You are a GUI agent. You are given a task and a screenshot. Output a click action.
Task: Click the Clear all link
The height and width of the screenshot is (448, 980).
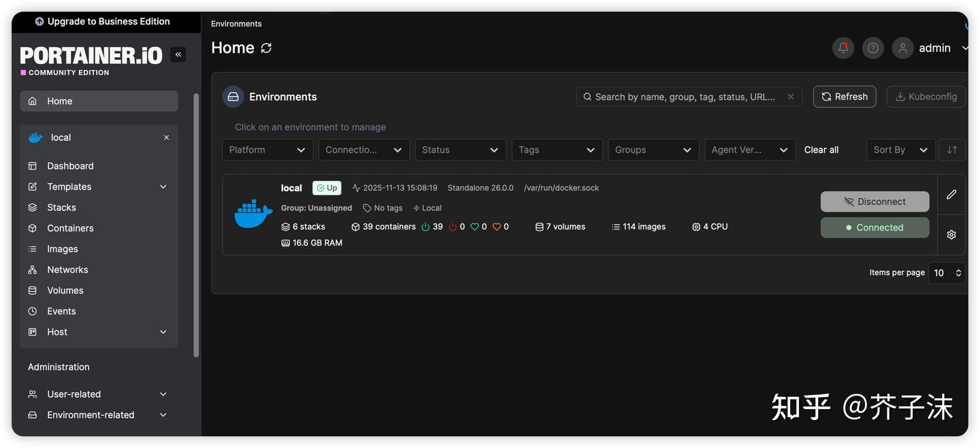tap(820, 149)
